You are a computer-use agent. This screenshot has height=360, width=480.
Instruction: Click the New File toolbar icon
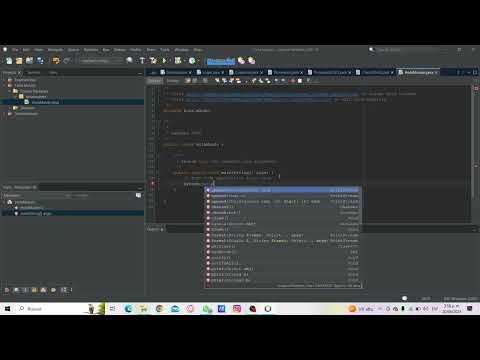9,61
